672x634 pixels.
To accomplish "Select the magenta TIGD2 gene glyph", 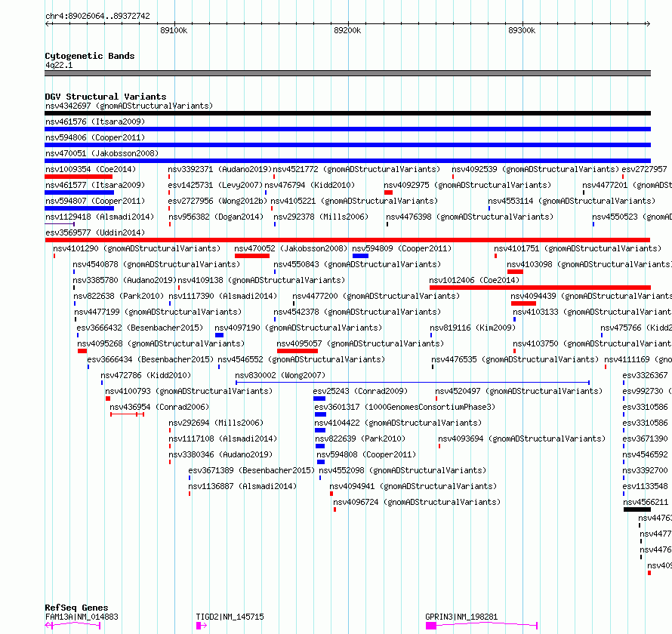I will pos(202,626).
